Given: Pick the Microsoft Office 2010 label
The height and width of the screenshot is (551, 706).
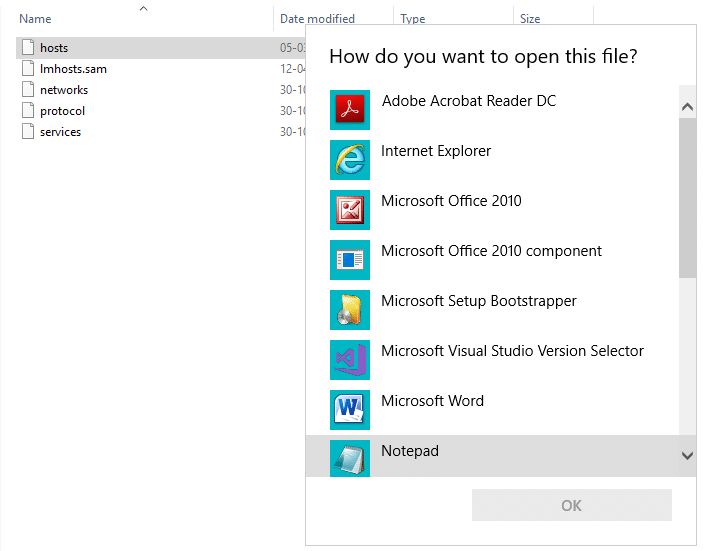Looking at the screenshot, I should pyautogui.click(x=451, y=201).
